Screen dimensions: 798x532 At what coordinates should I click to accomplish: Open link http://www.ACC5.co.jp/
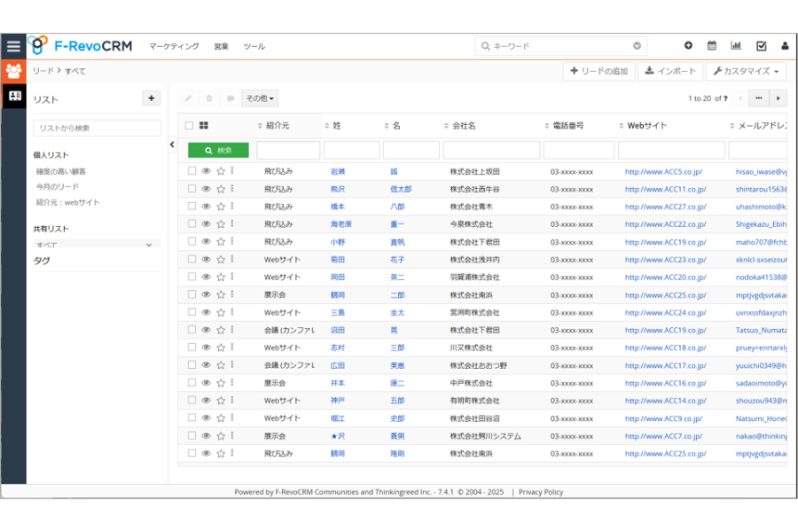point(663,171)
